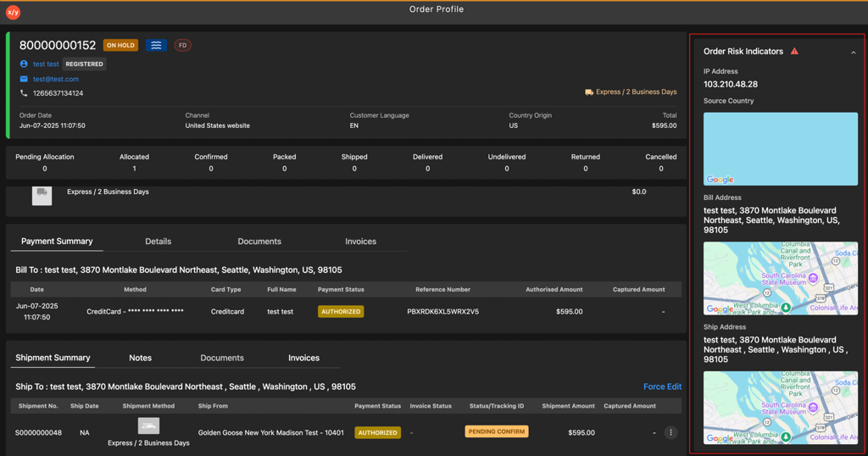The height and width of the screenshot is (456, 868).
Task: Switch to the Details tab
Action: click(159, 242)
